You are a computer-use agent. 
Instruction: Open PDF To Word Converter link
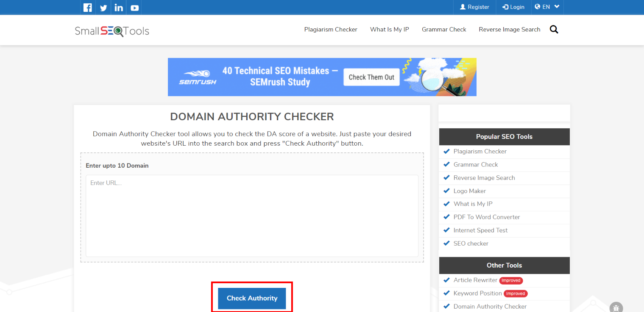486,217
